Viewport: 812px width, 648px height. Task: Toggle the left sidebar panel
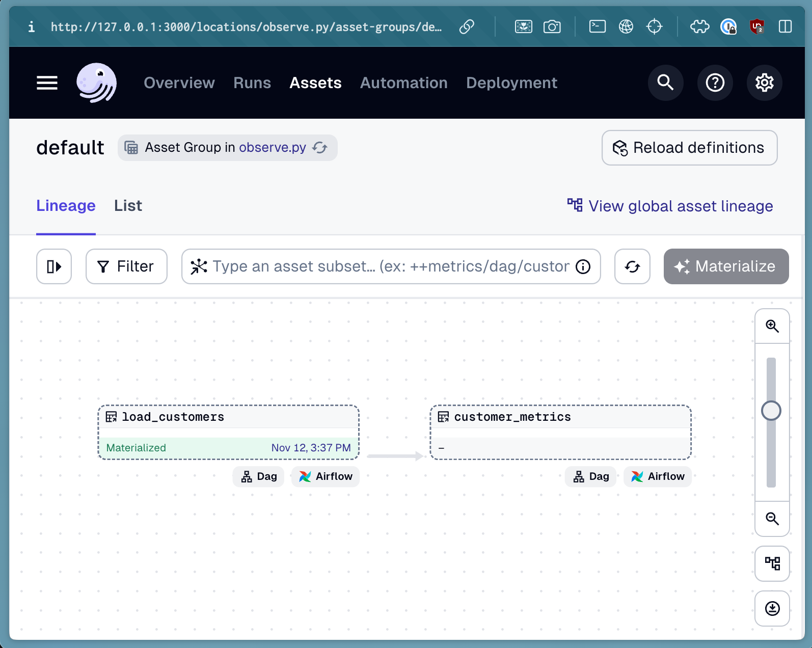[54, 266]
